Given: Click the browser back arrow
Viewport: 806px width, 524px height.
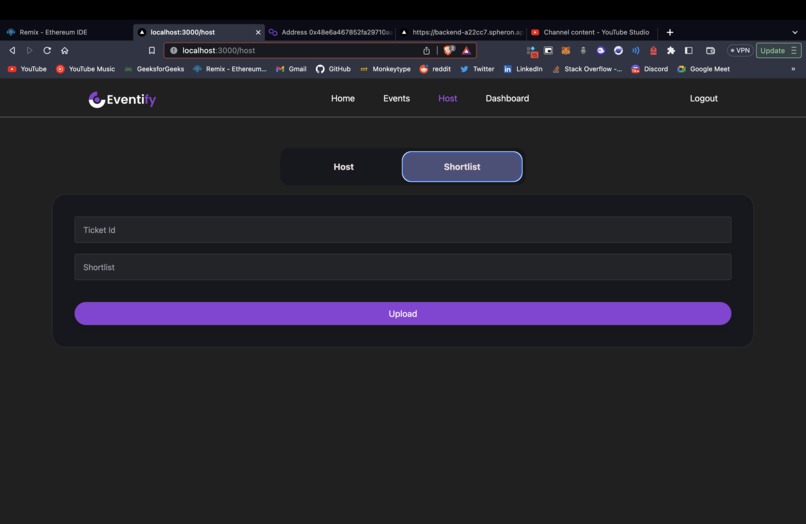Looking at the screenshot, I should coord(12,50).
